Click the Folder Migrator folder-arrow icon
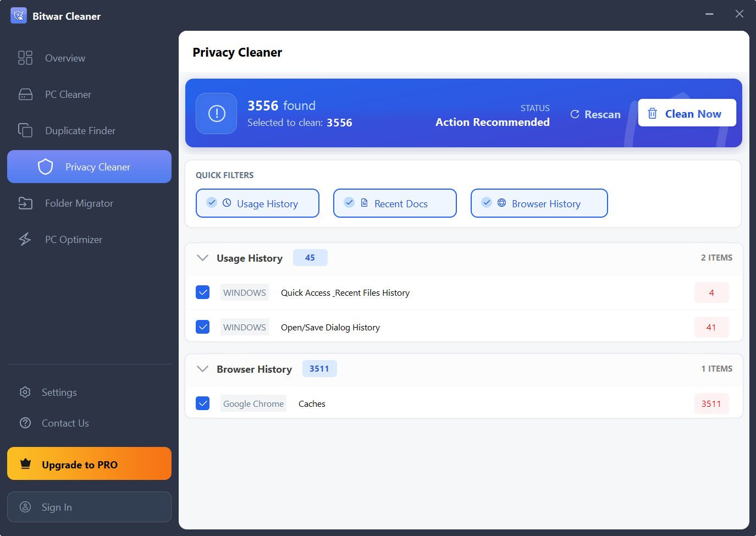This screenshot has height=536, width=756. click(25, 203)
